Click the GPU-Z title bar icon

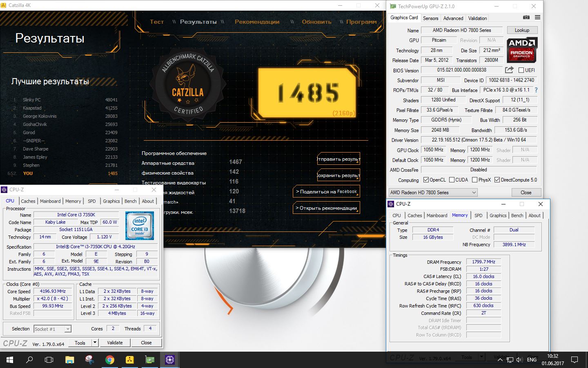click(x=393, y=6)
